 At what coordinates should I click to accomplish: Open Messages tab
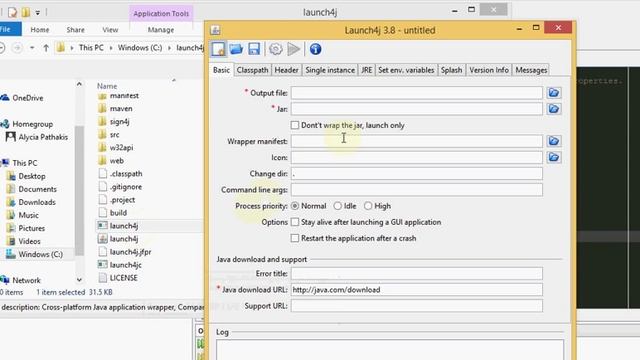click(531, 70)
